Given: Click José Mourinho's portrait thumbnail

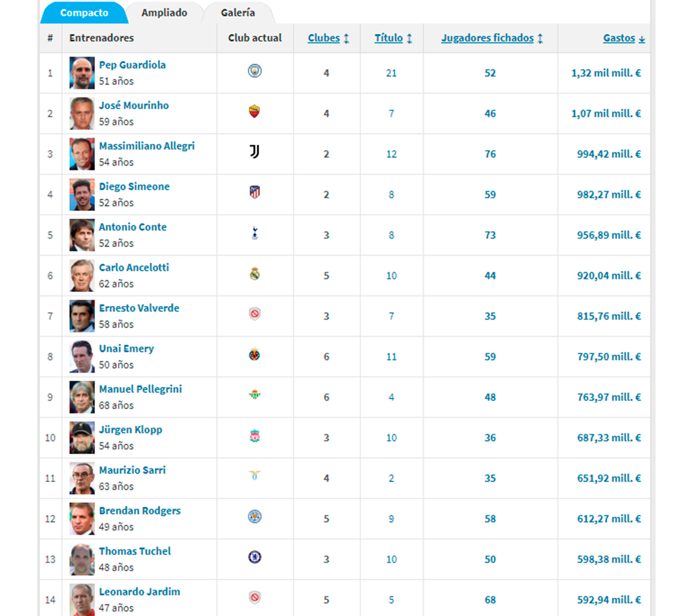Looking at the screenshot, I should pyautogui.click(x=82, y=114).
